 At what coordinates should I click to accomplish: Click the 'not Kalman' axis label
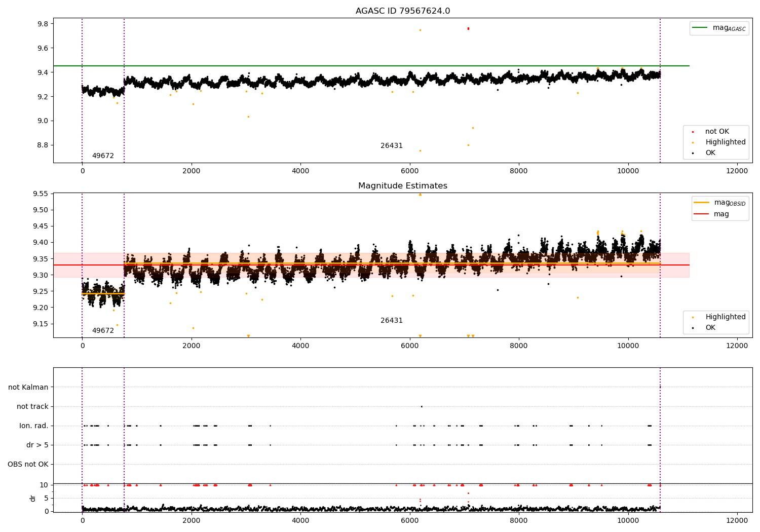28,388
